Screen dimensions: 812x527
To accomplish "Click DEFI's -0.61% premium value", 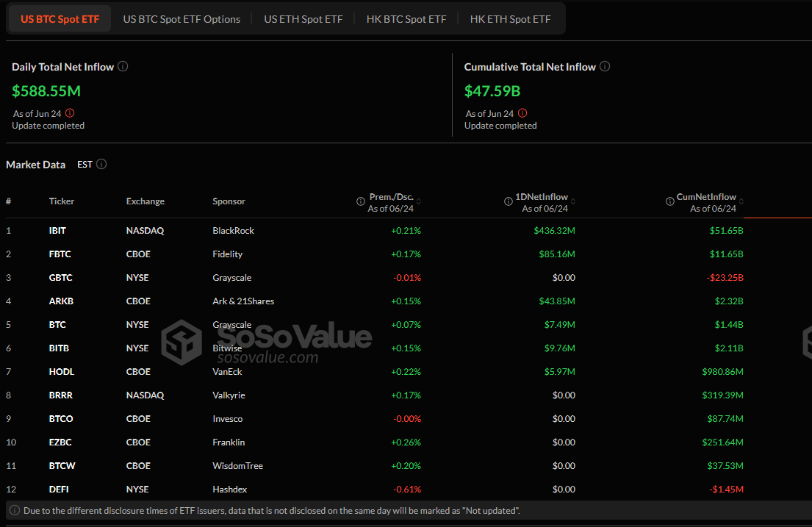I will [x=407, y=490].
